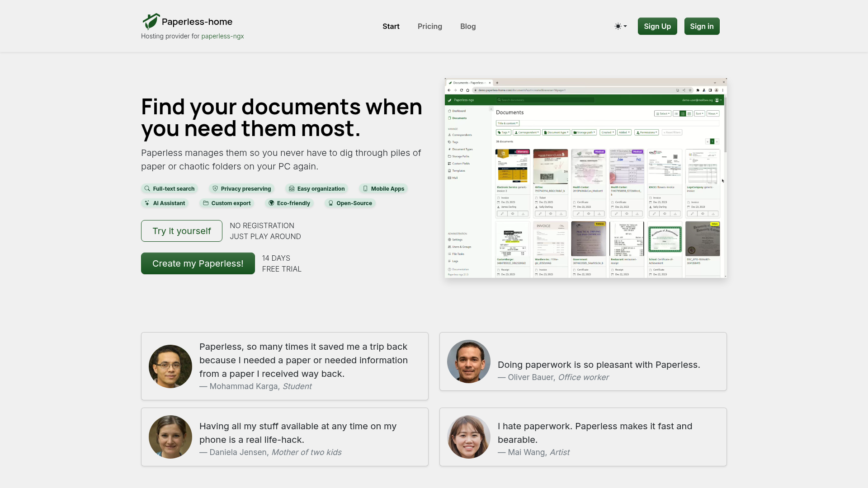
Task: Click the Easy organization inbox icon
Action: (x=292, y=189)
